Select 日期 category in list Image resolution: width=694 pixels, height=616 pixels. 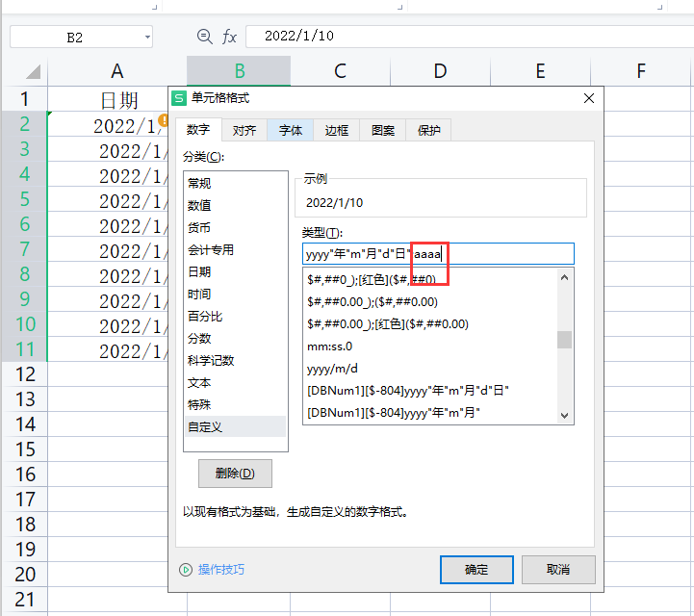236,272
